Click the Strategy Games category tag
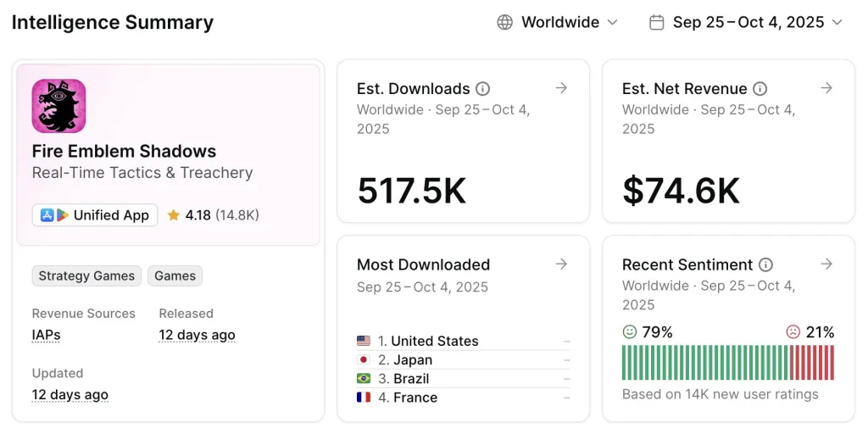This screenshot has height=434, width=868. tap(86, 275)
